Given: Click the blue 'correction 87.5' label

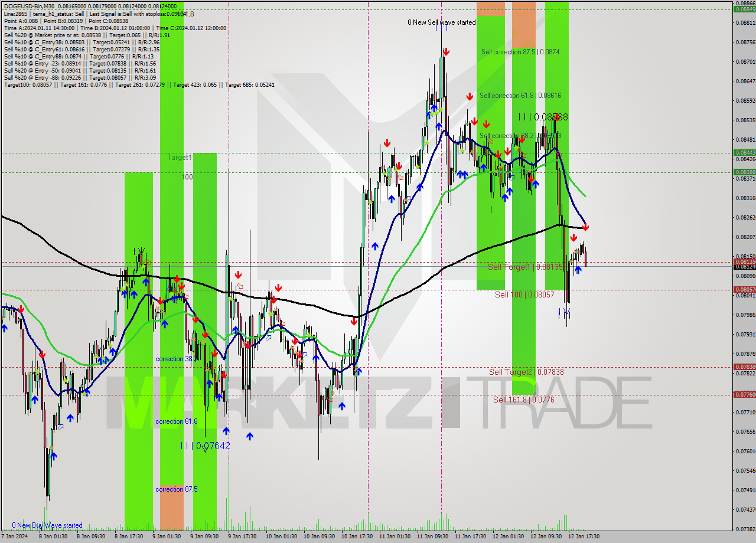Looking at the screenshot, I should 177,489.
